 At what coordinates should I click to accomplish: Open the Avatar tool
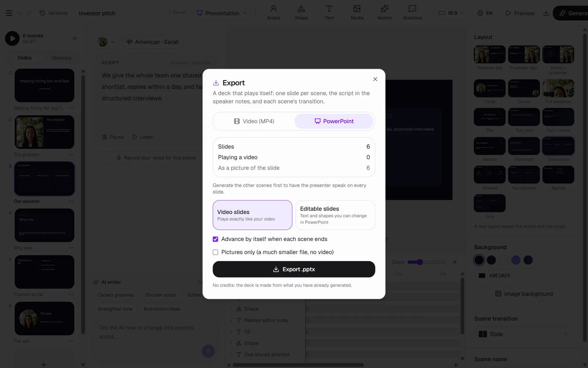tap(273, 13)
